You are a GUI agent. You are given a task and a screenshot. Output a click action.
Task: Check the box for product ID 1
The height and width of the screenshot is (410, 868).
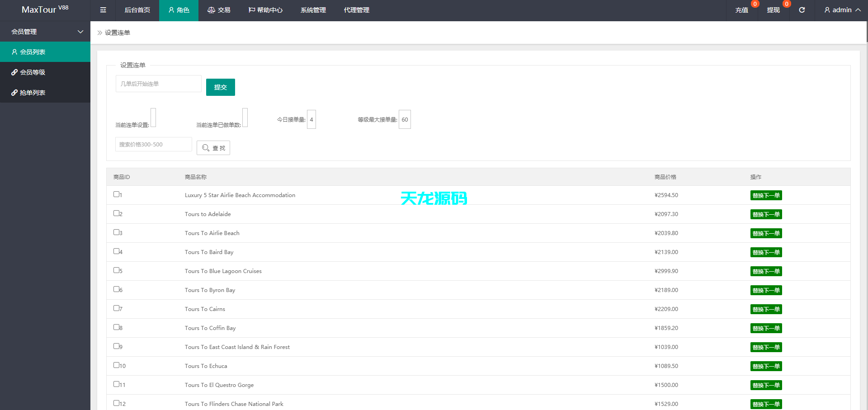pyautogui.click(x=116, y=194)
